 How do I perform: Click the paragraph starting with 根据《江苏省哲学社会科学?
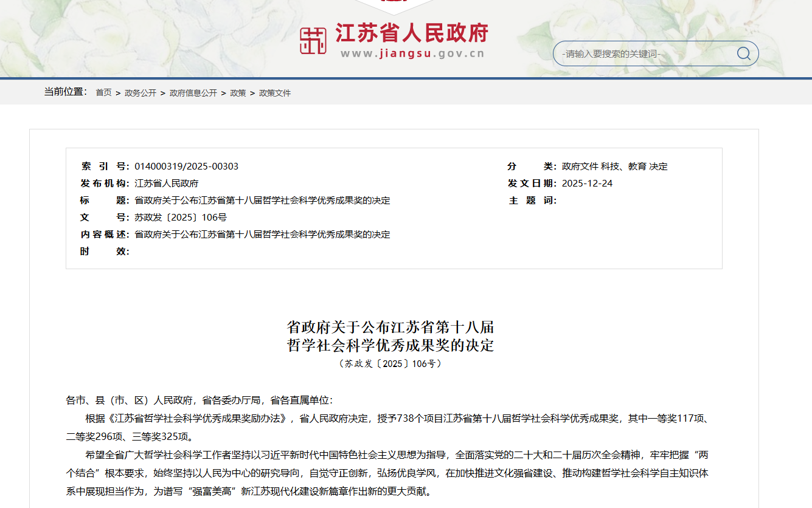(389, 427)
